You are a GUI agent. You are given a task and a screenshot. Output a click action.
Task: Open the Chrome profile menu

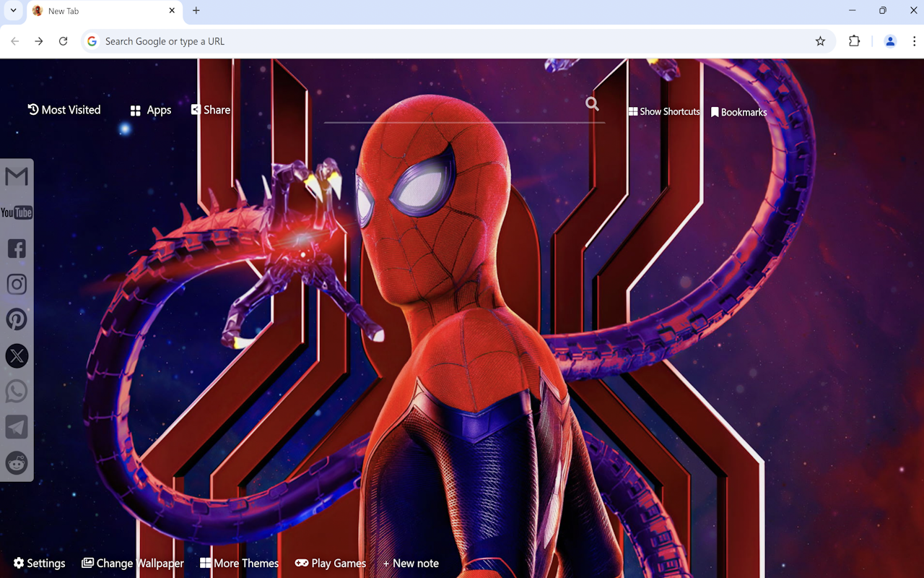889,41
